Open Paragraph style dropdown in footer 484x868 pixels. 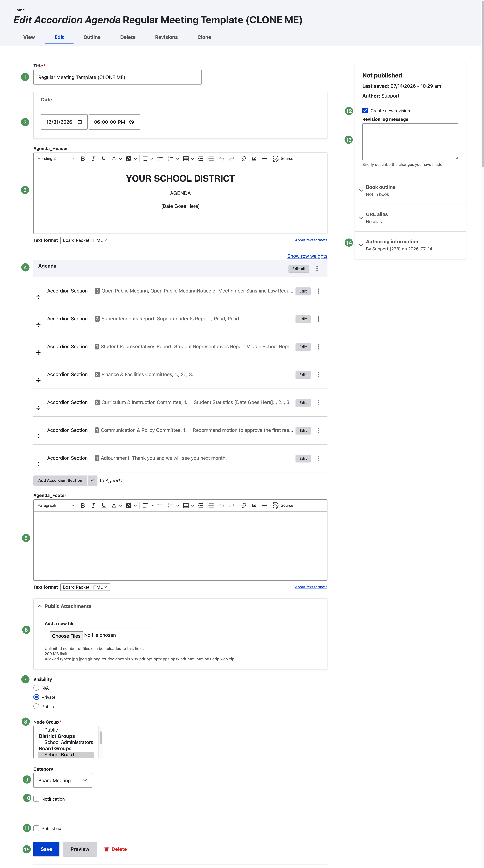point(56,505)
